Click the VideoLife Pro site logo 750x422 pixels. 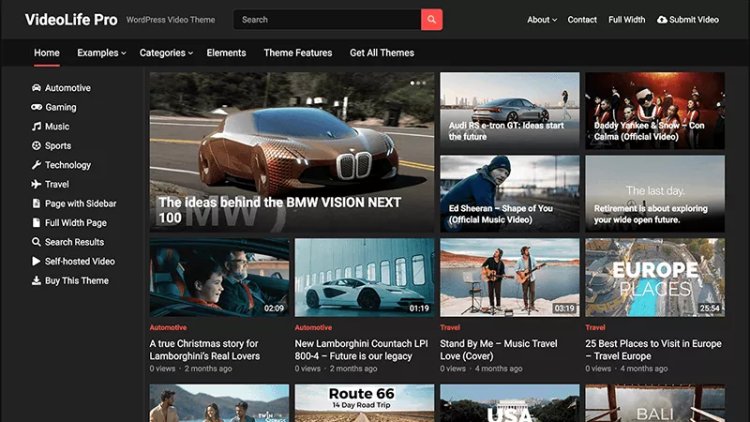71,20
